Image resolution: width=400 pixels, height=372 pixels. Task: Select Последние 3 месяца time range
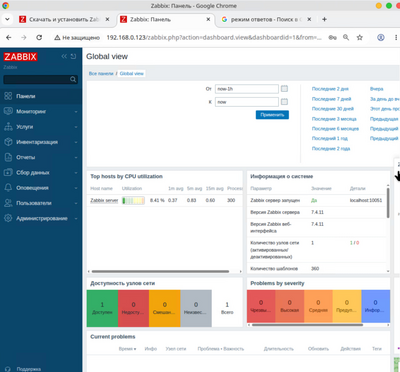pyautogui.click(x=334, y=119)
